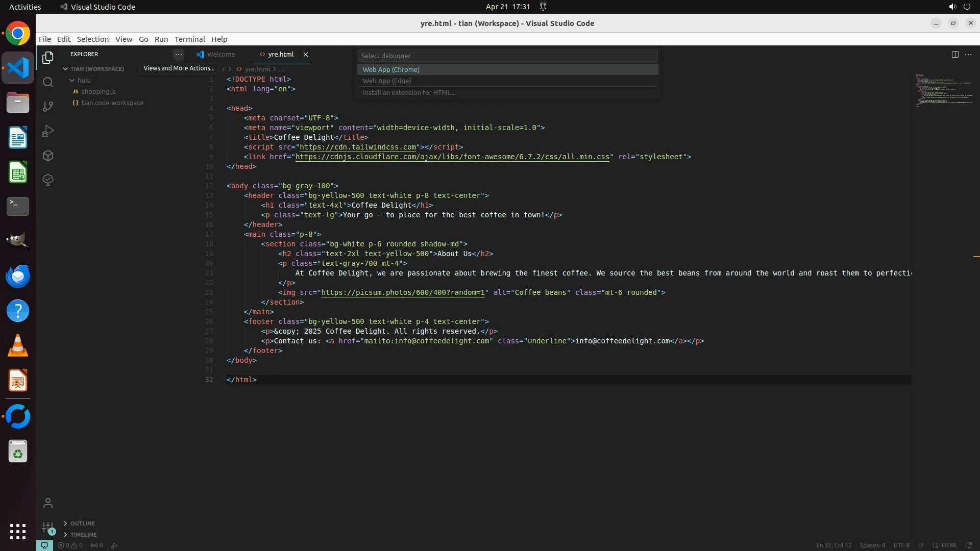Click the Accounts icon in activity bar

tap(48, 504)
